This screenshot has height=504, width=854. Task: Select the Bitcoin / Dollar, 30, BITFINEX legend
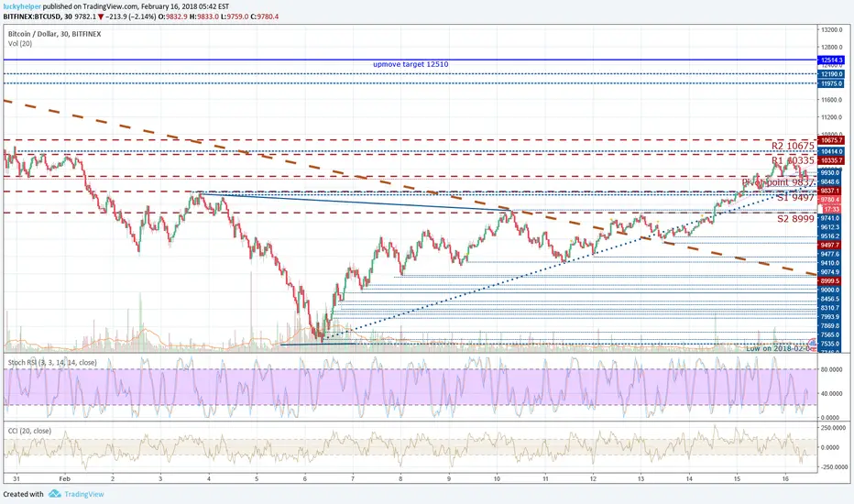[x=54, y=34]
